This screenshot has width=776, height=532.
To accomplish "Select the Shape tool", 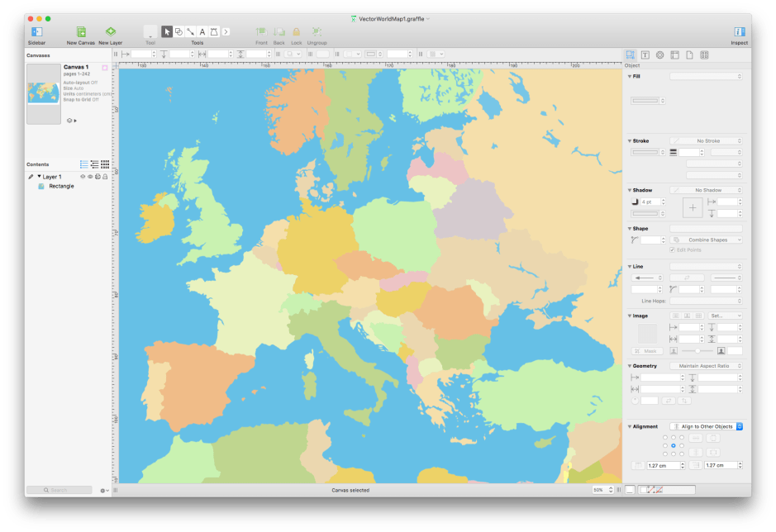I will pos(179,31).
